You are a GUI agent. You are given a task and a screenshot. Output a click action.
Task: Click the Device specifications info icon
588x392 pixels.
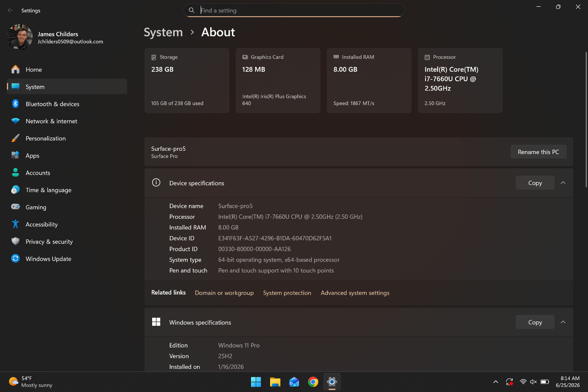coord(156,183)
